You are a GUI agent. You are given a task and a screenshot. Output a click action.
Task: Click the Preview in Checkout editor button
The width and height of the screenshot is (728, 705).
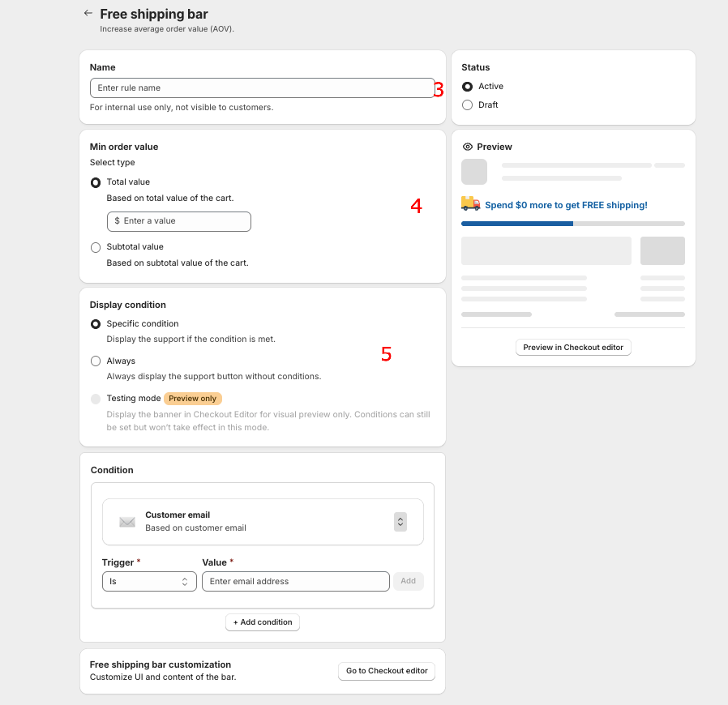pyautogui.click(x=573, y=348)
